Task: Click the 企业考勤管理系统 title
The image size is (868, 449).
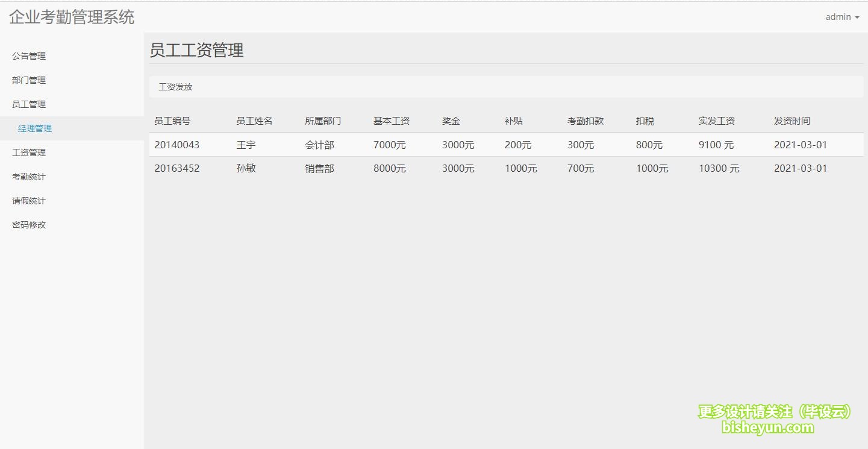Action: pyautogui.click(x=71, y=17)
